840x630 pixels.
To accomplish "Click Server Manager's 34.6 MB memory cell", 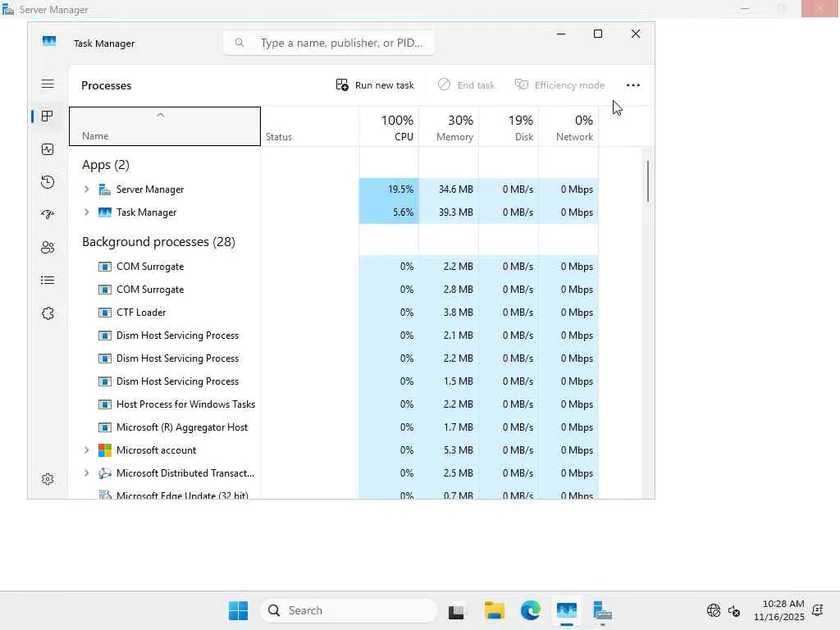I will coord(449,189).
